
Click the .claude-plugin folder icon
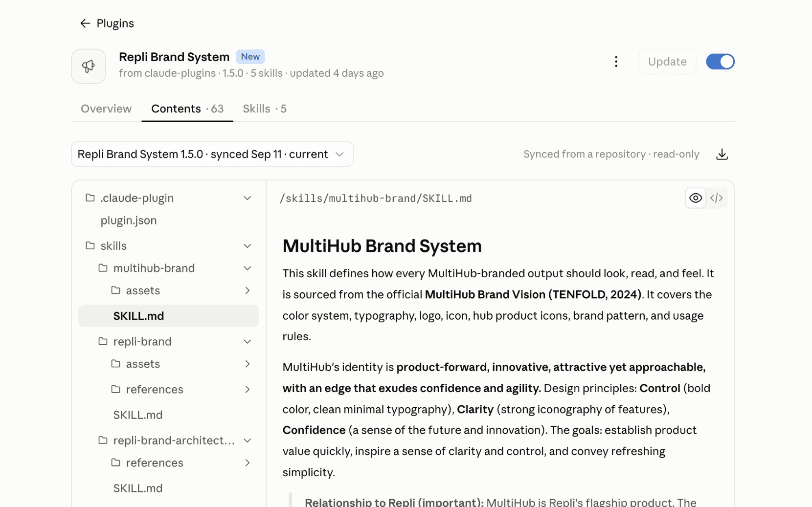coord(90,198)
